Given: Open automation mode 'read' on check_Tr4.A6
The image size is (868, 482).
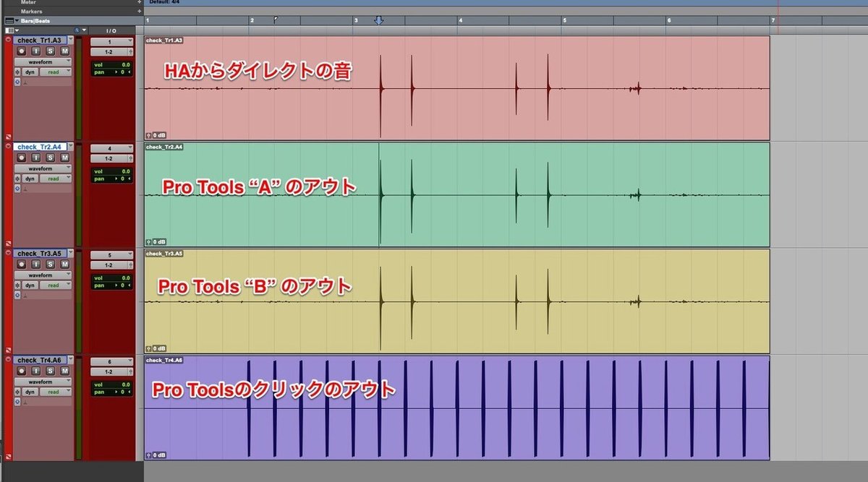Looking at the screenshot, I should click(56, 391).
